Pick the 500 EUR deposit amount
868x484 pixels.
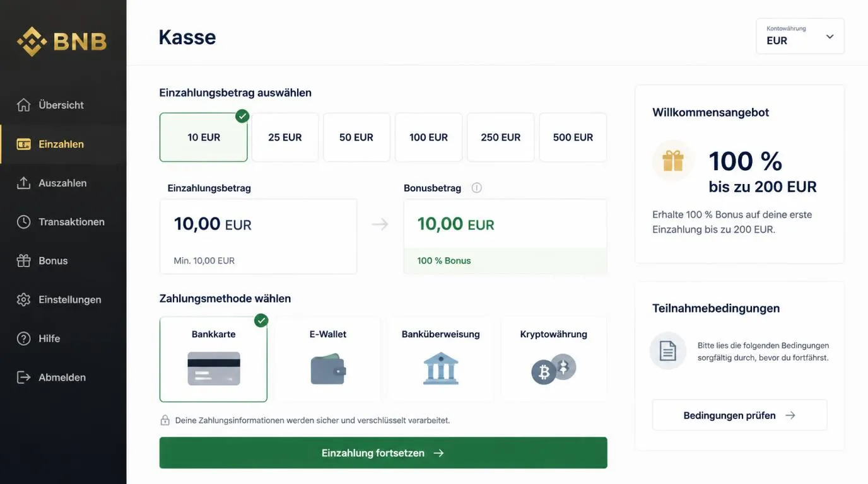pyautogui.click(x=573, y=137)
